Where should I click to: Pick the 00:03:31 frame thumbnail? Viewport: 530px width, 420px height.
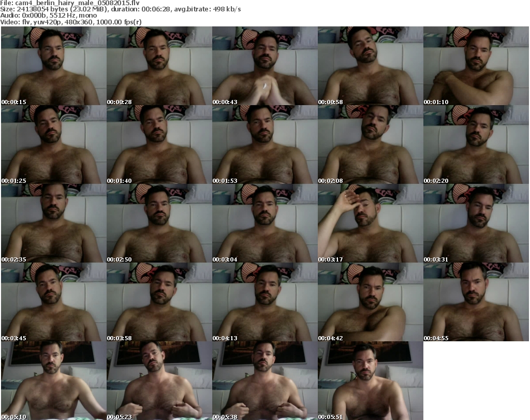476,223
